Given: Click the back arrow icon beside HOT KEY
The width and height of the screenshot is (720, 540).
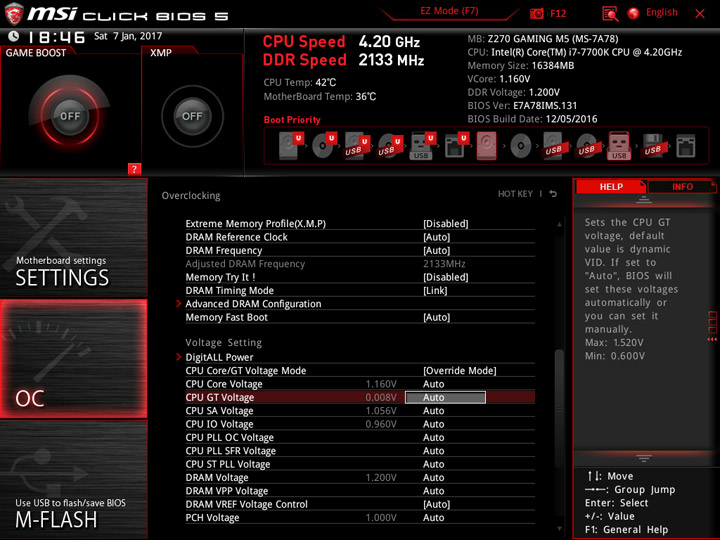Looking at the screenshot, I should 553,194.
